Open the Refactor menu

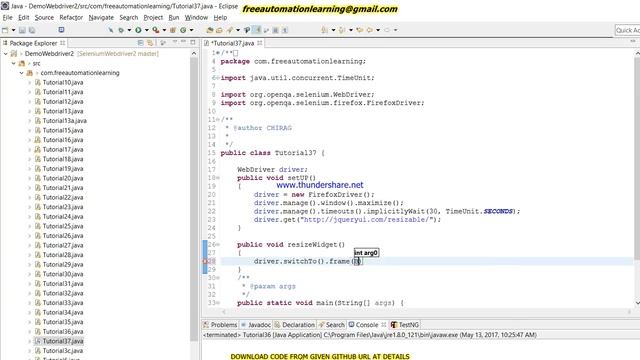[71, 18]
